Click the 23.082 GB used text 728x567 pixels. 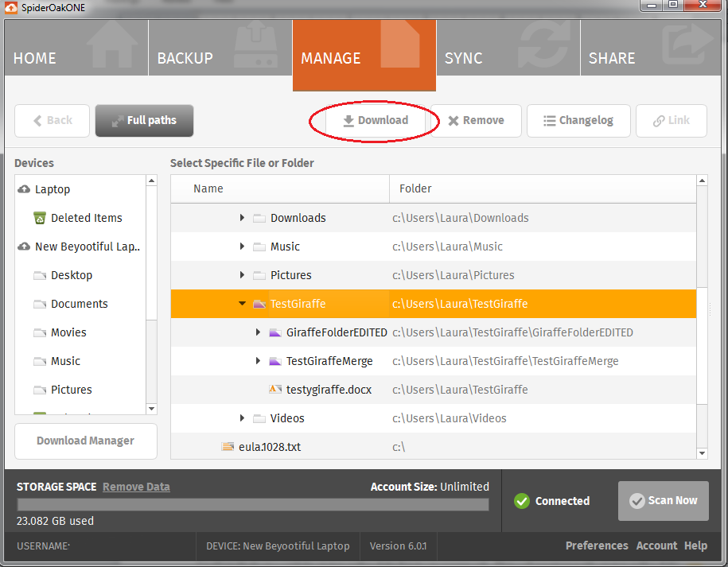55,521
